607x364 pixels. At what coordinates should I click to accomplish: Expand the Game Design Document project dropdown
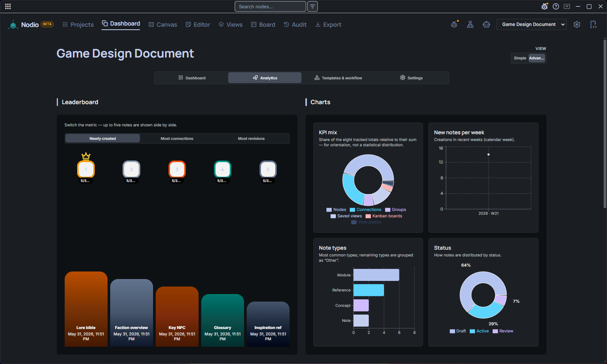[531, 24]
